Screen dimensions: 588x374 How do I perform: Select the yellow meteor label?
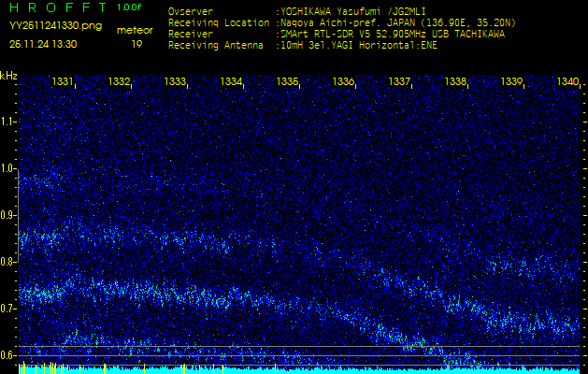tap(135, 31)
